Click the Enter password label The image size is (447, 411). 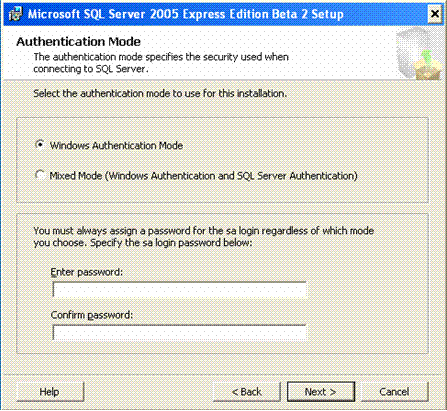(x=87, y=272)
